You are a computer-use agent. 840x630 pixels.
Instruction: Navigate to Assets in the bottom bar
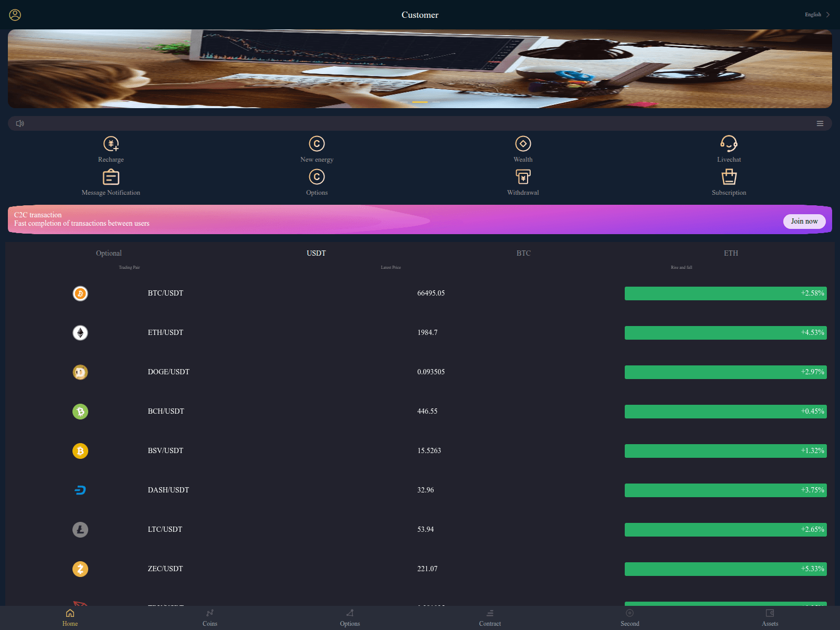pos(770,617)
